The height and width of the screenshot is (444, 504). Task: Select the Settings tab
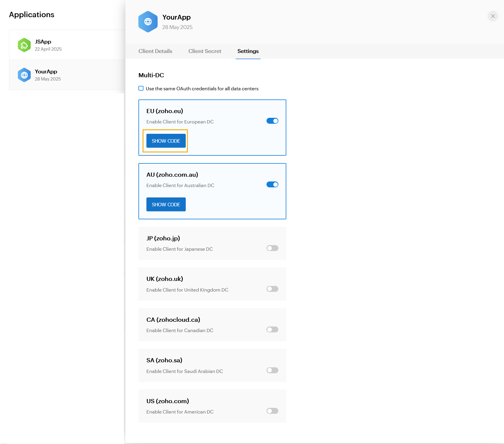(x=248, y=51)
